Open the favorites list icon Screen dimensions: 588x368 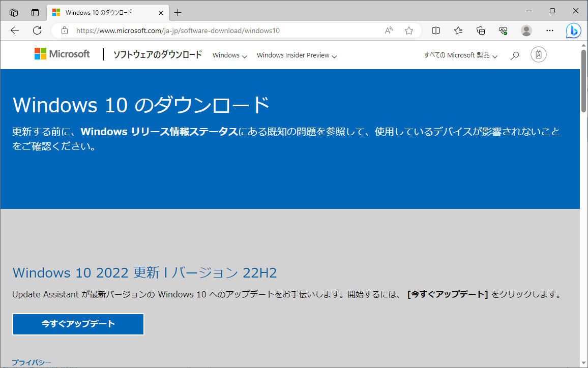(x=458, y=30)
